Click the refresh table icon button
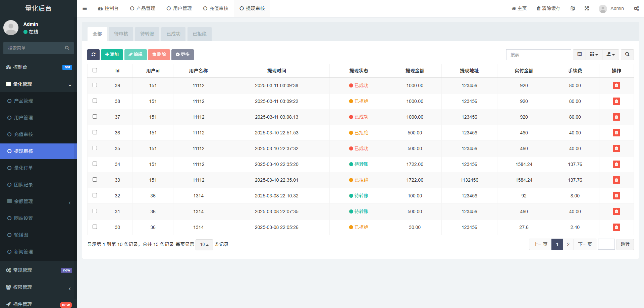Screen dimensions: 644x308 (93, 55)
